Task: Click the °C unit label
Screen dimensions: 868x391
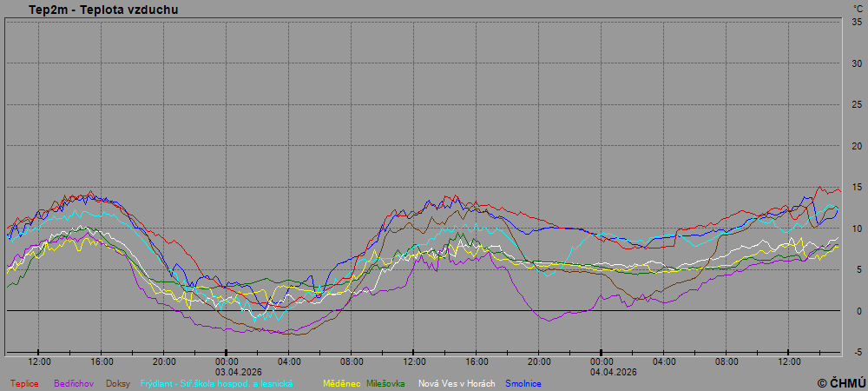Action: [x=858, y=8]
